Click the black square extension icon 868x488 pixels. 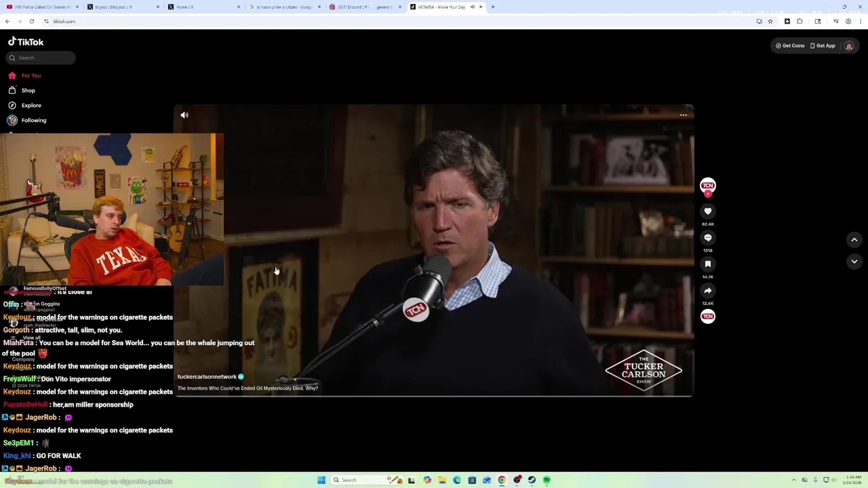pos(787,21)
